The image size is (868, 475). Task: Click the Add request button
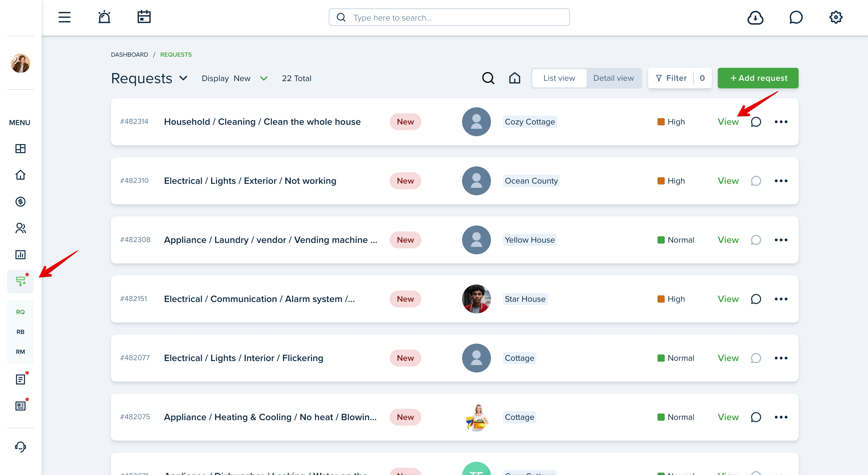(x=758, y=78)
